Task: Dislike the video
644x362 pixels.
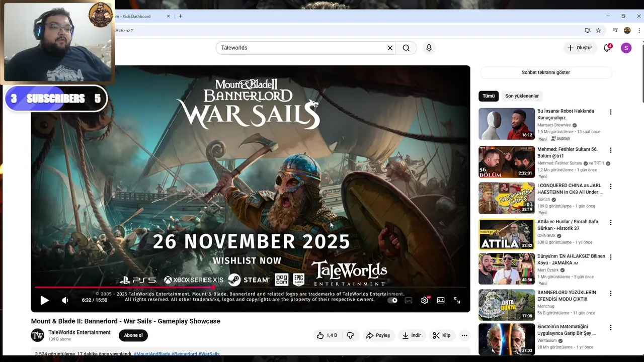Action: tap(350, 335)
